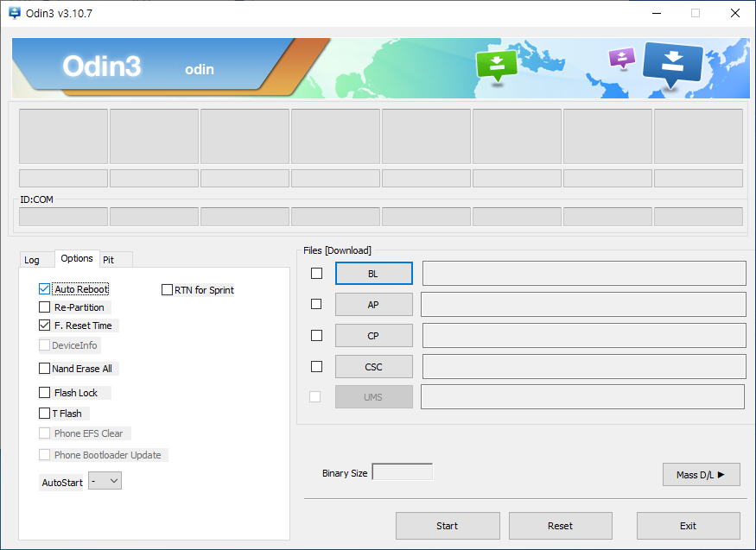Open the AutoStart dropdown
756x550 pixels.
105,481
